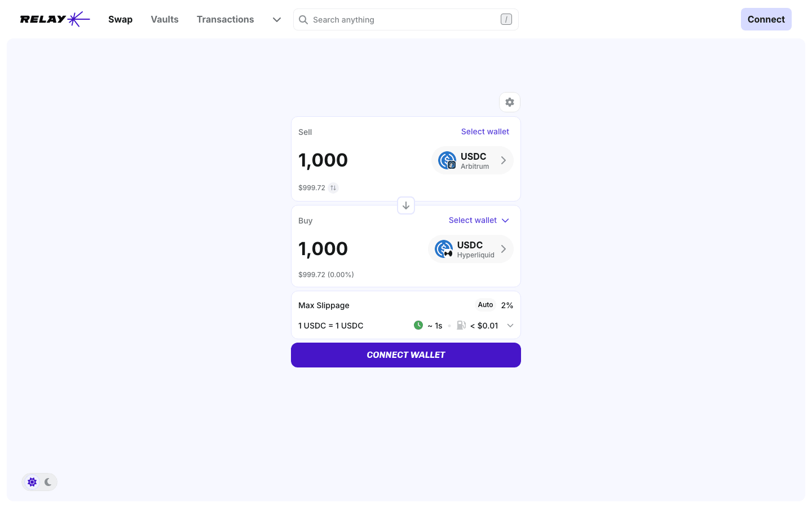Viewport: 812px width, 508px height.
Task: Toggle USD input mode next to $999.72
Action: pyautogui.click(x=333, y=188)
